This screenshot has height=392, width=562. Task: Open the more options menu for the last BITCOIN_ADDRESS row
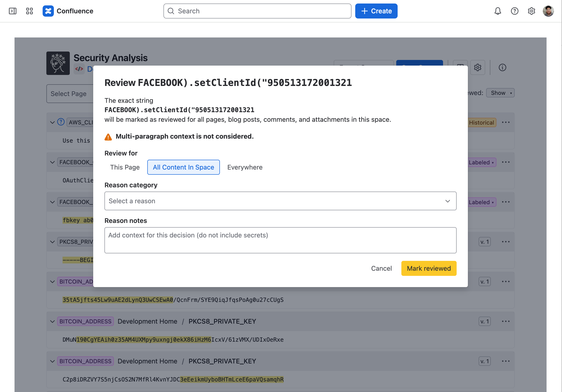click(x=506, y=361)
